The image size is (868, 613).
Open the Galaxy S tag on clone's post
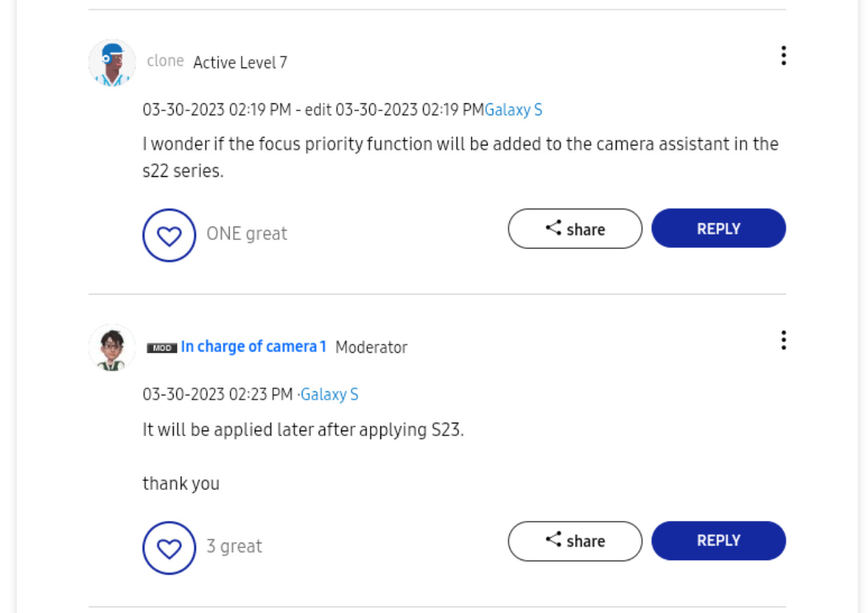513,110
